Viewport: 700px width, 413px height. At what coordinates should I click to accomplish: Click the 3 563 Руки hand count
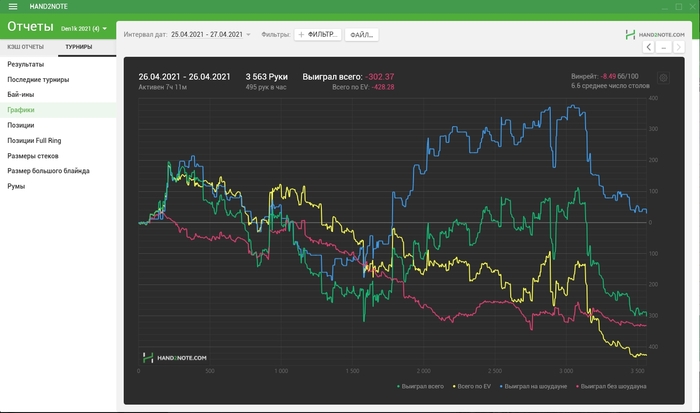click(267, 77)
